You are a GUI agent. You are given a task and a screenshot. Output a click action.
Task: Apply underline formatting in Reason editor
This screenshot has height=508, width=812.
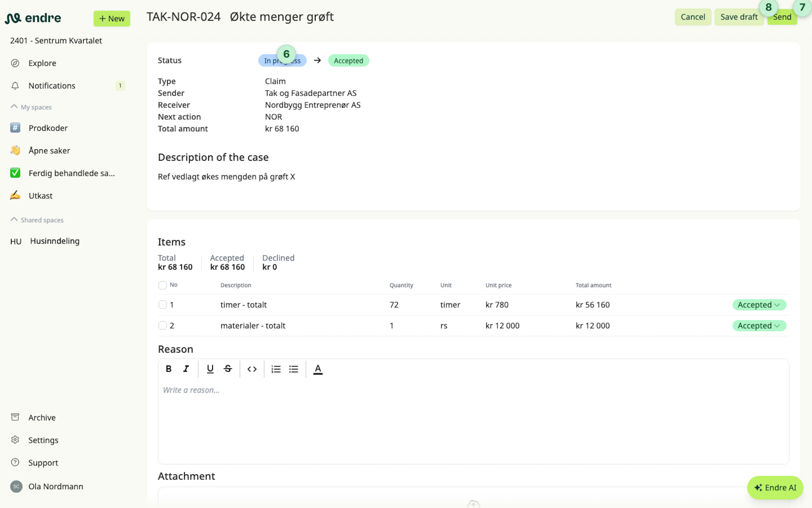point(210,369)
